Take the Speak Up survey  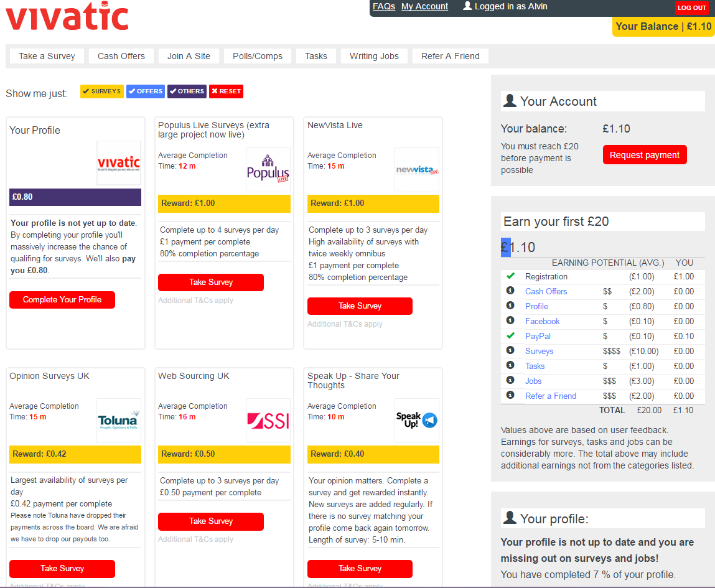[x=360, y=569]
